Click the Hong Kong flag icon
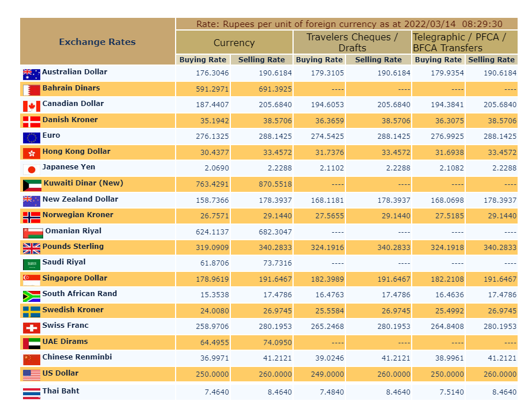The image size is (532, 409). tap(32, 153)
